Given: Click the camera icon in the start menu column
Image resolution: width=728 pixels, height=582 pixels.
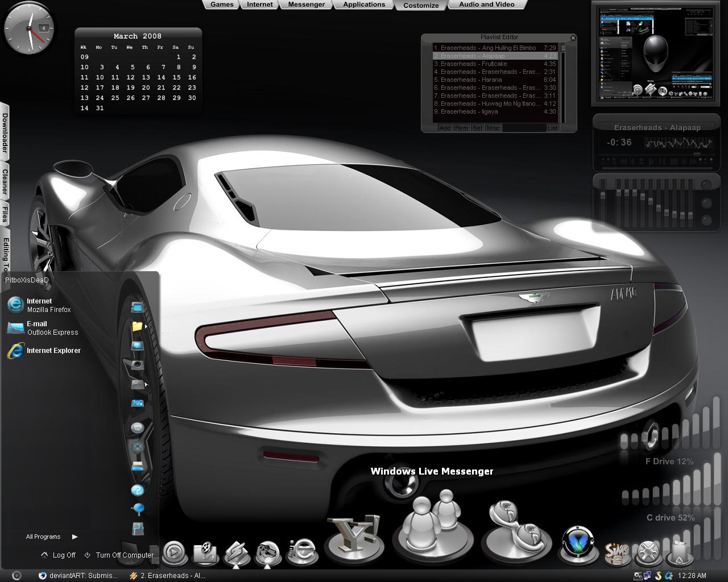Looking at the screenshot, I should pos(137,364).
